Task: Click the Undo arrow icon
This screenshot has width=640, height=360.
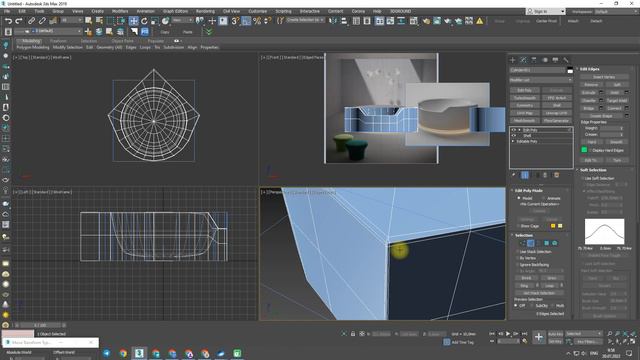Action: (8, 21)
